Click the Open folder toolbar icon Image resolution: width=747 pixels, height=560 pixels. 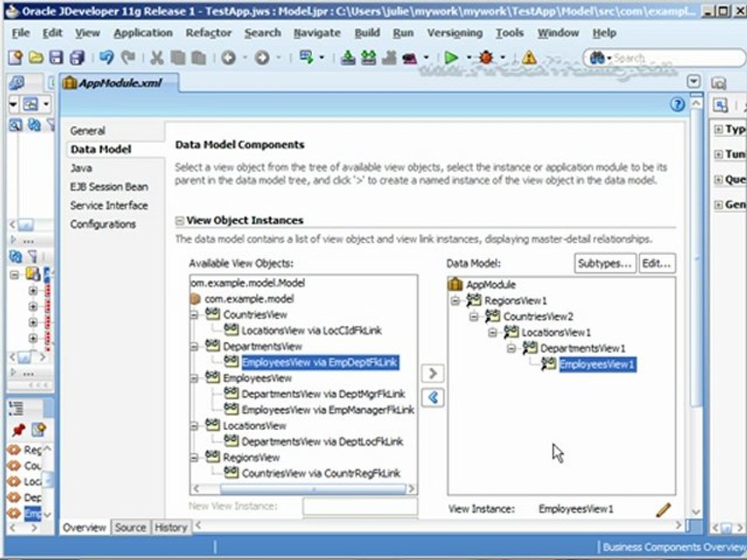tap(36, 58)
